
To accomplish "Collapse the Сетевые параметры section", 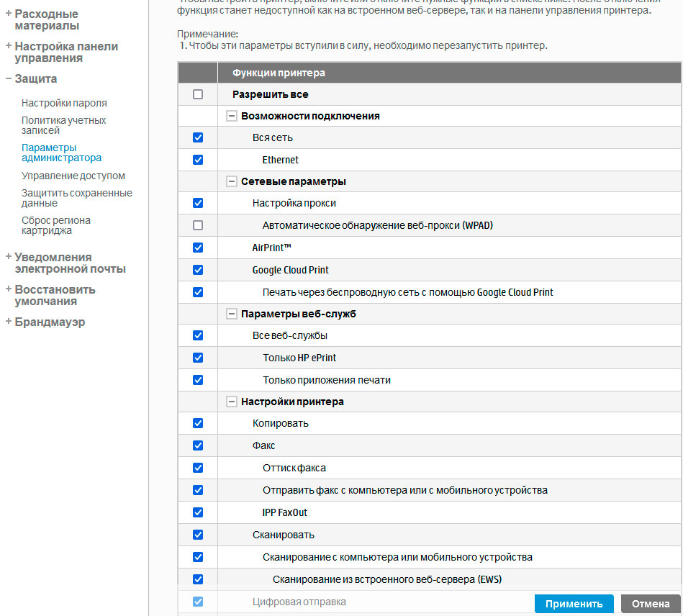I will 232,181.
